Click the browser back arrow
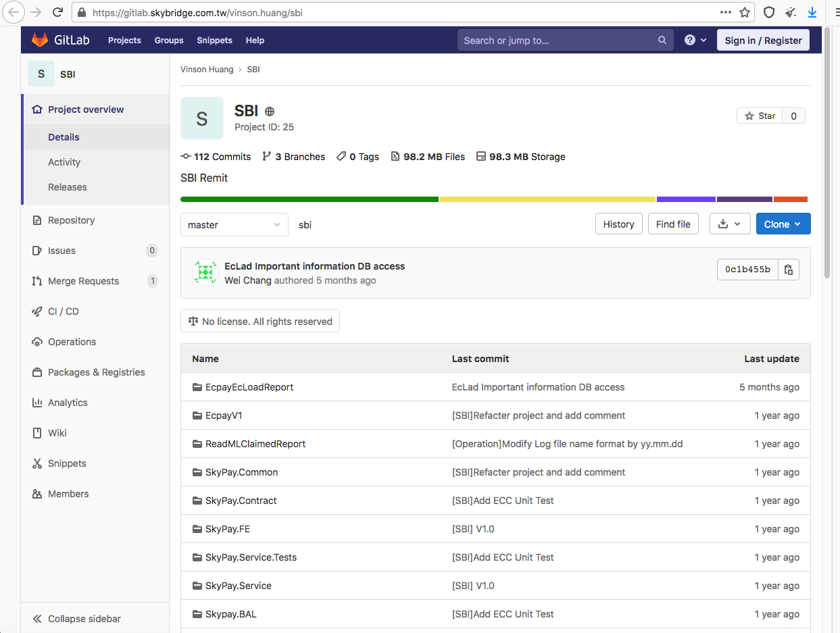Viewport: 840px width, 633px height. pos(14,12)
